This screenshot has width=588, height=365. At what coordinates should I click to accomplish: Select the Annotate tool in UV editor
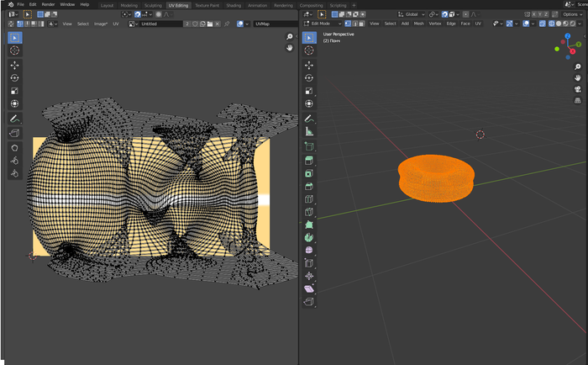click(15, 119)
